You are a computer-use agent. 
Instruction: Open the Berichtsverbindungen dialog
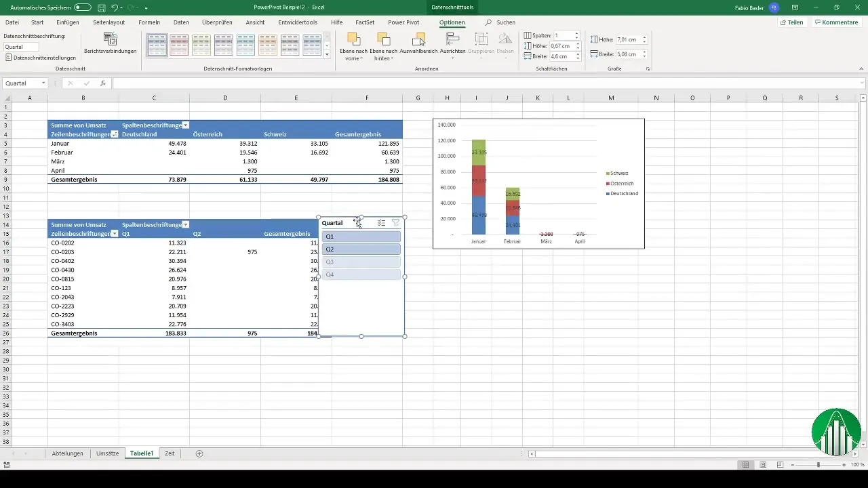pos(110,45)
